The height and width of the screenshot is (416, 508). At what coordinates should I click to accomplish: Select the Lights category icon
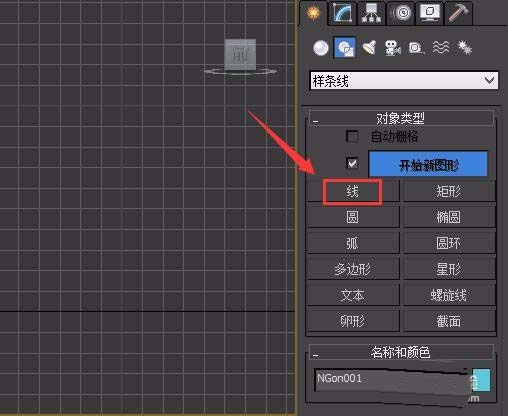point(369,48)
